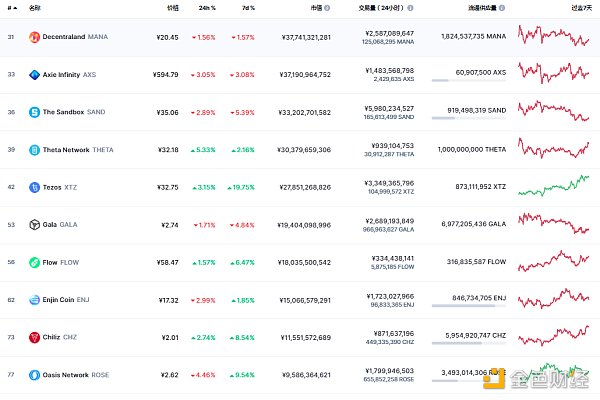Sort table by 交易量(24小时) column header
The image size is (600, 400).
(x=381, y=8)
